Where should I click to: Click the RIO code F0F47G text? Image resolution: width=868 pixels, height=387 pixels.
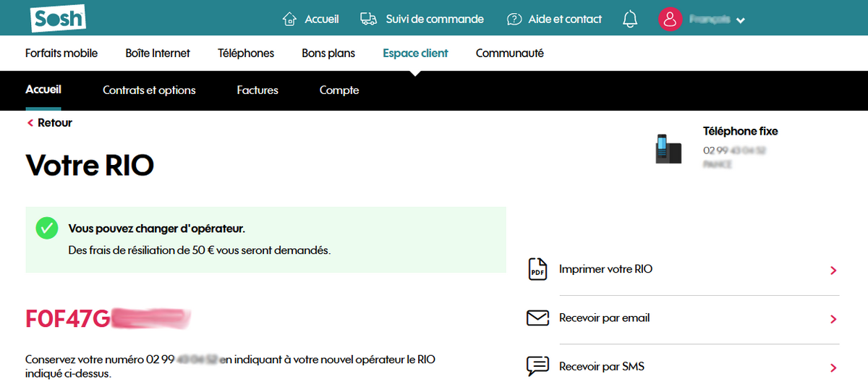tap(68, 319)
